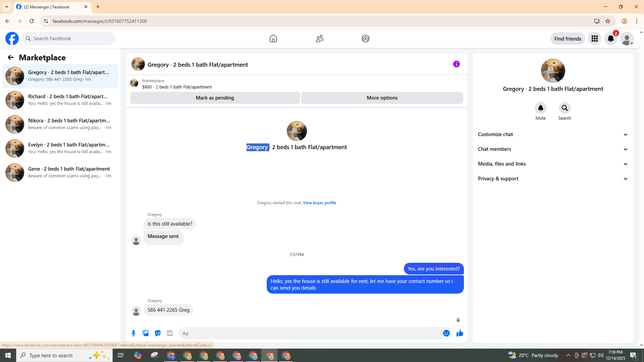The image size is (644, 362).
Task: Send a thumbs up like
Action: point(460,333)
